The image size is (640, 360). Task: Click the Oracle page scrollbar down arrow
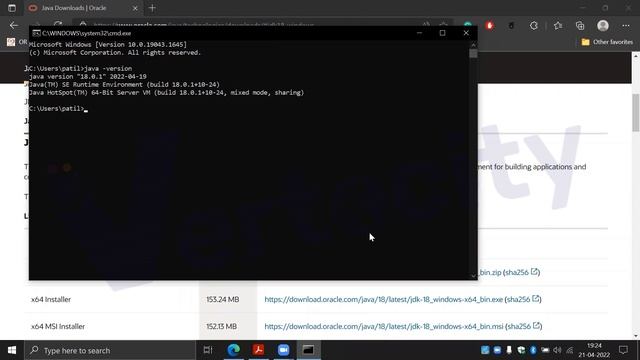click(636, 336)
